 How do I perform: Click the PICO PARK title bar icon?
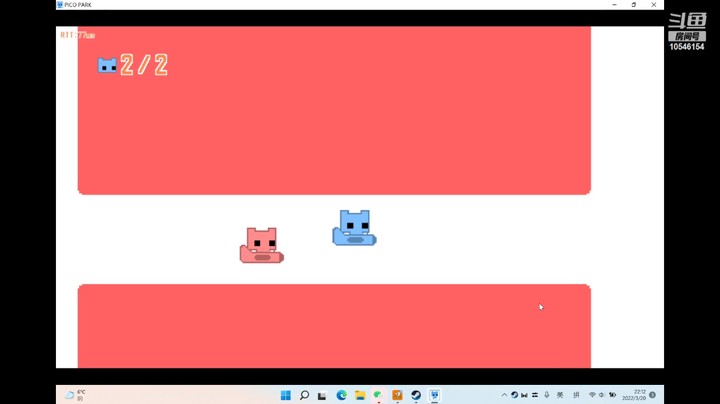pyautogui.click(x=60, y=5)
